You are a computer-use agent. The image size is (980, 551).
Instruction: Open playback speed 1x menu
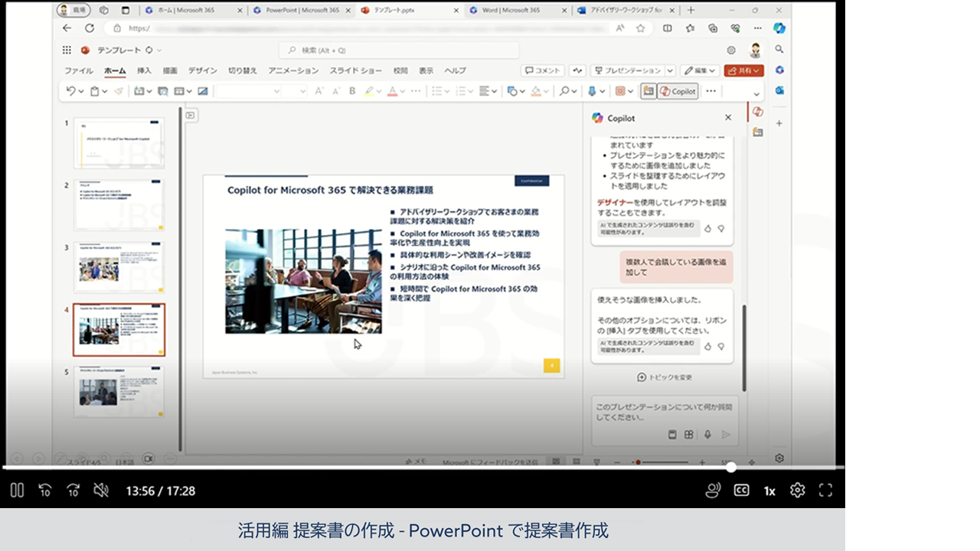pyautogui.click(x=769, y=491)
